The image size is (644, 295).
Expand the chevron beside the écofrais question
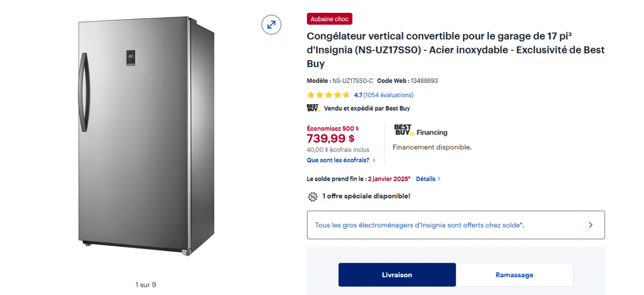[x=374, y=160]
